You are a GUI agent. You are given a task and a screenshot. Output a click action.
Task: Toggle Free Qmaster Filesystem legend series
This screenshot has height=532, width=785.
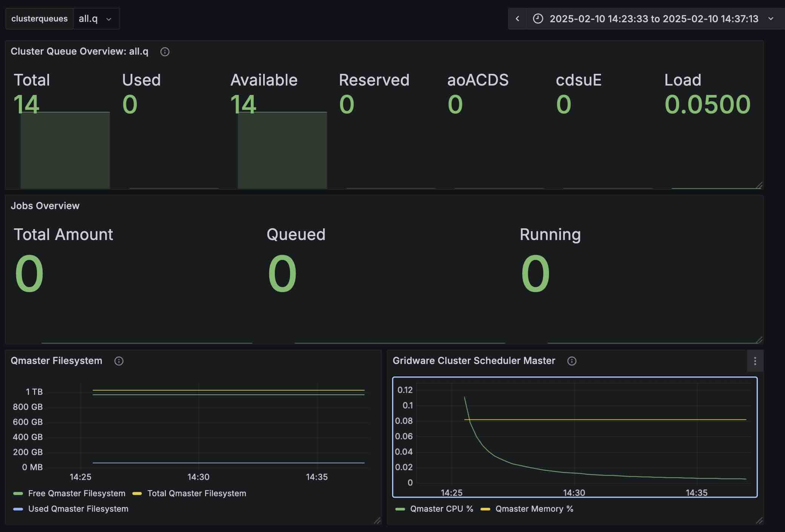point(77,493)
